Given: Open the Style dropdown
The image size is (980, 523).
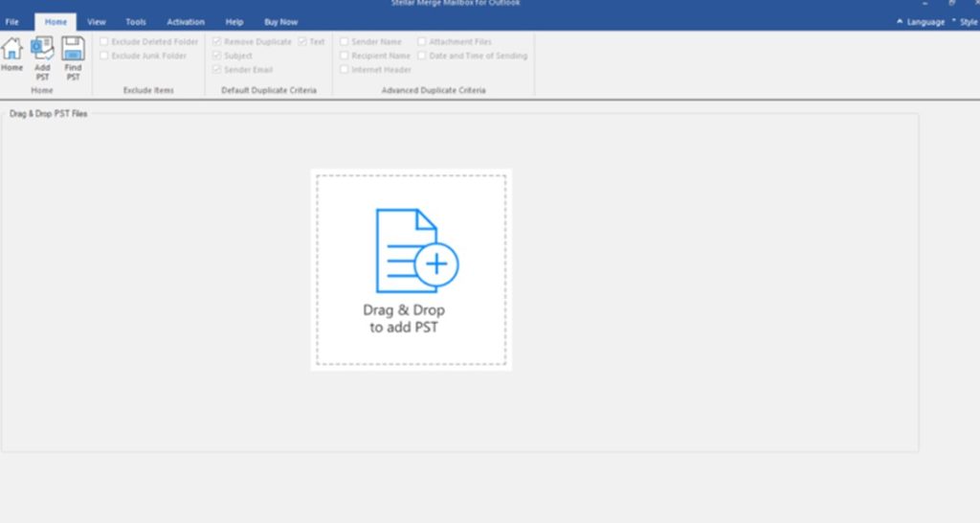Looking at the screenshot, I should [966, 22].
